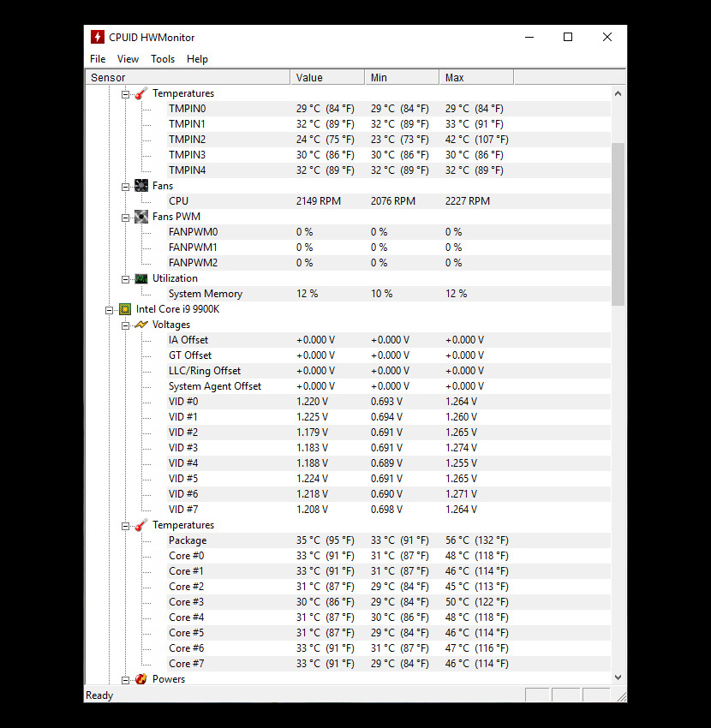Click the 2149 RPM CPU fan value

(x=319, y=201)
